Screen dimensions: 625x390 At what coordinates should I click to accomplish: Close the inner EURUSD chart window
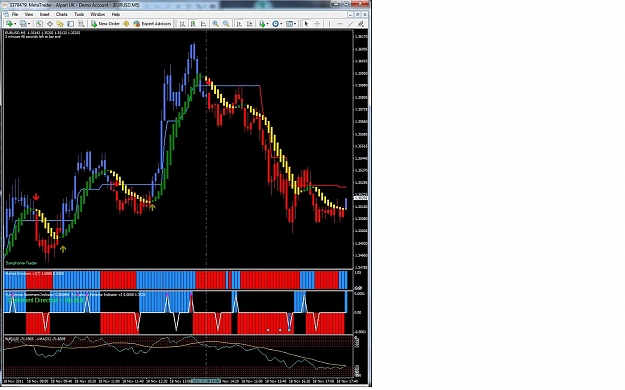tap(365, 14)
